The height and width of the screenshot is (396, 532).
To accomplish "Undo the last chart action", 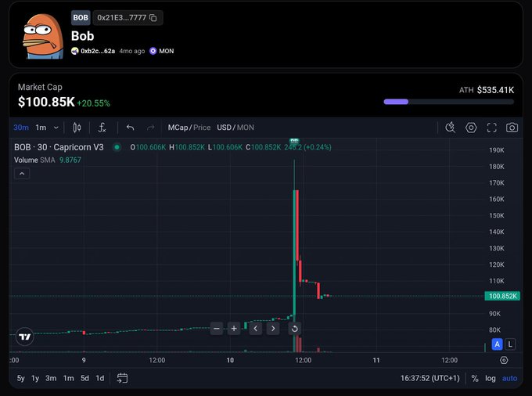I will click(x=131, y=128).
